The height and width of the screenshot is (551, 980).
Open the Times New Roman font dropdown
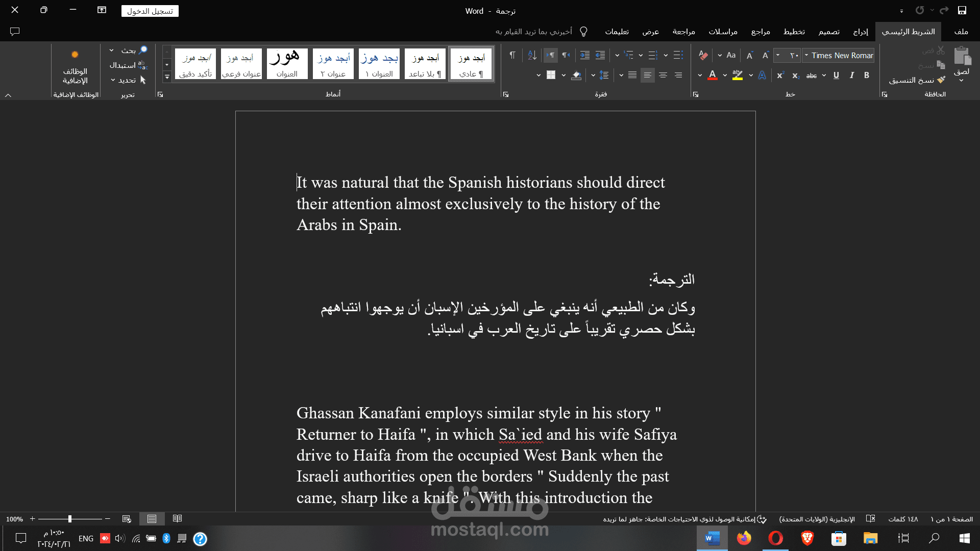(x=839, y=55)
